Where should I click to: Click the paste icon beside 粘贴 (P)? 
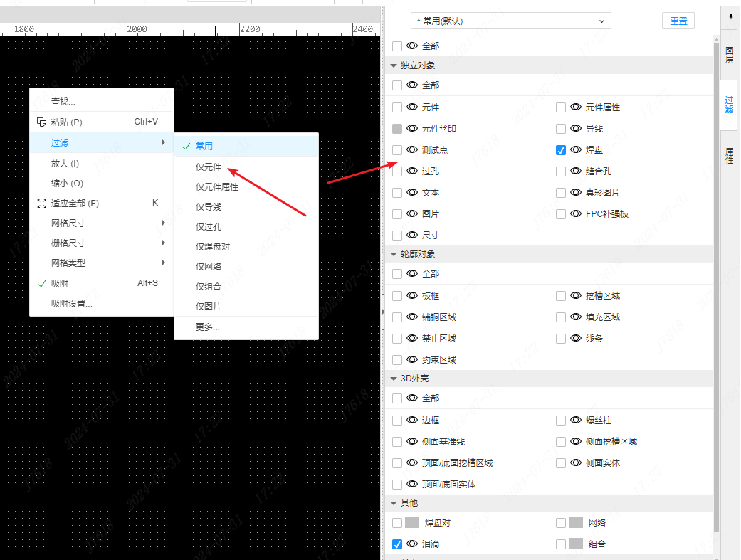[x=41, y=122]
